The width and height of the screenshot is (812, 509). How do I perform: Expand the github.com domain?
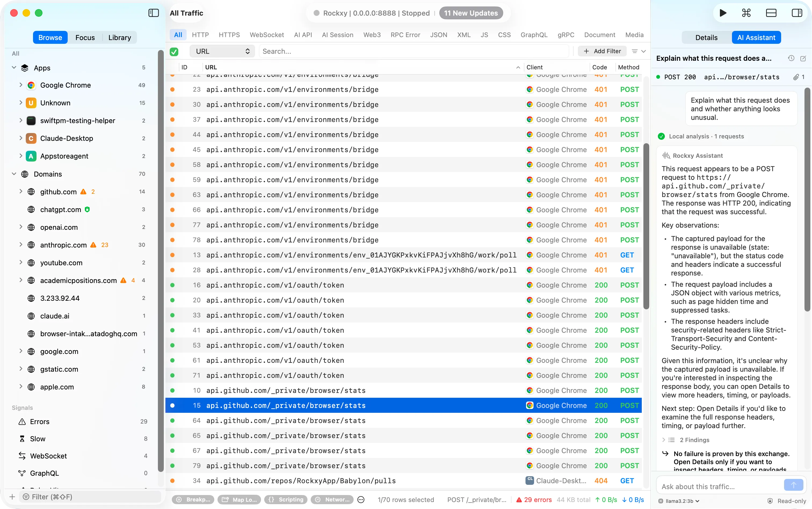pos(21,192)
